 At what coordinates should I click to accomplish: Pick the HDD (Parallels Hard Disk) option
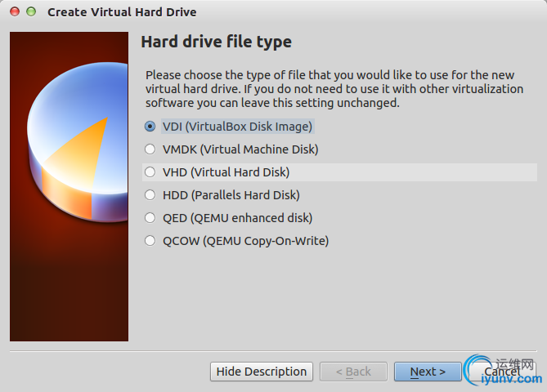click(x=150, y=195)
